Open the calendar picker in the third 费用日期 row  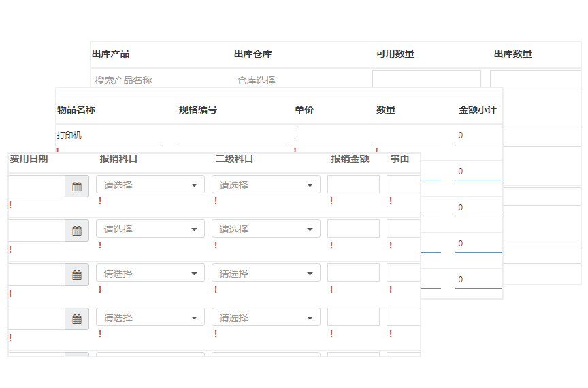click(x=77, y=275)
